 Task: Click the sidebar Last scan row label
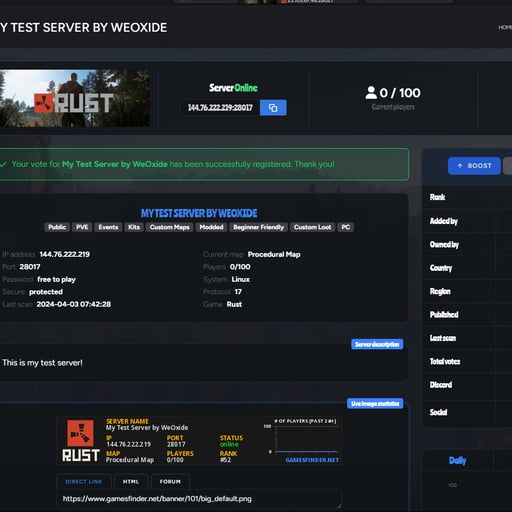coord(443,338)
